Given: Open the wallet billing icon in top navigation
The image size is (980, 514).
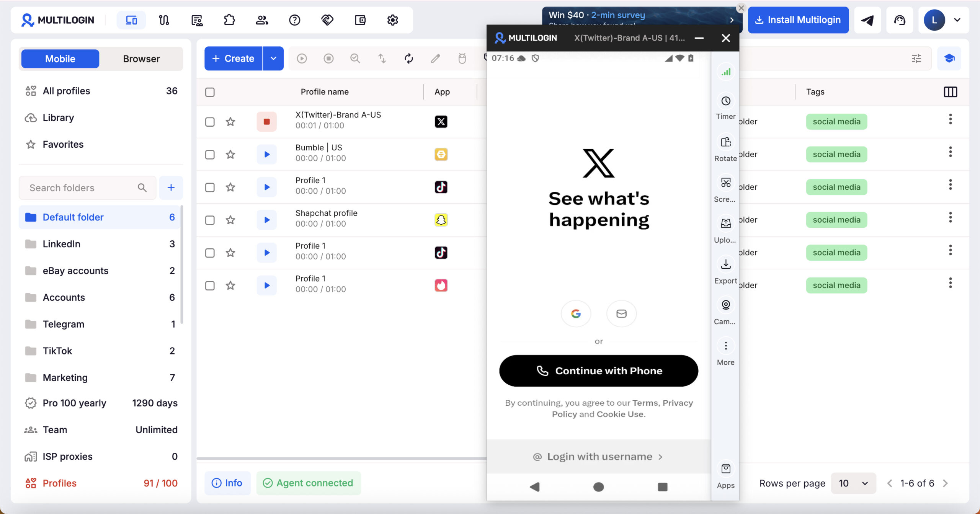Looking at the screenshot, I should (x=360, y=20).
